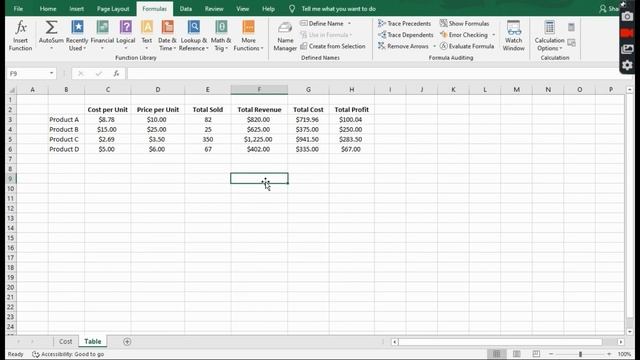
Task: Click recorder camera screenshot icon
Action: tap(627, 17)
